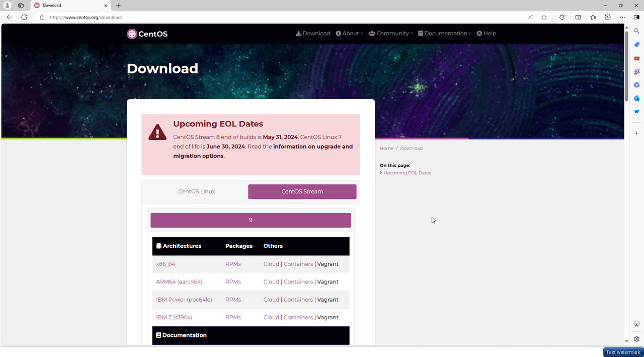This screenshot has width=644, height=357.
Task: Open RPMs for IBM Z row
Action: 233,318
